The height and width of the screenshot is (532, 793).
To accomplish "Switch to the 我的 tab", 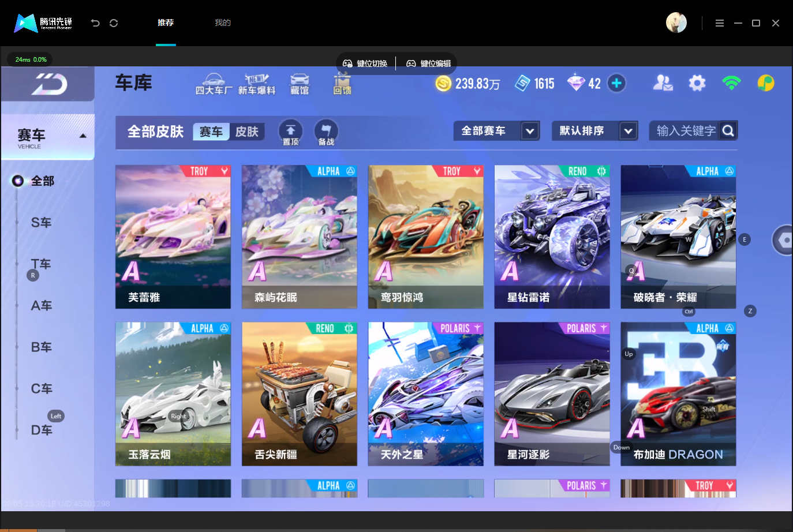I will tap(223, 23).
